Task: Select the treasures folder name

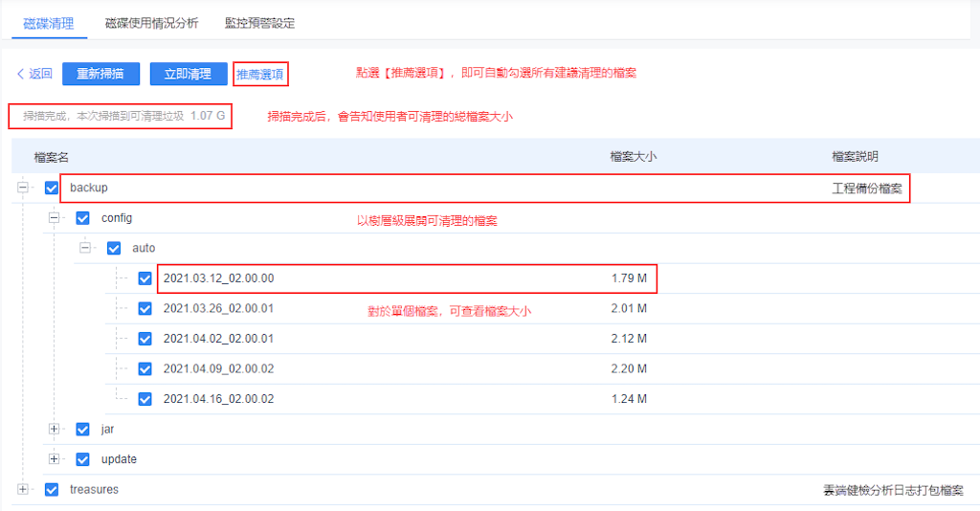Action: [94, 489]
